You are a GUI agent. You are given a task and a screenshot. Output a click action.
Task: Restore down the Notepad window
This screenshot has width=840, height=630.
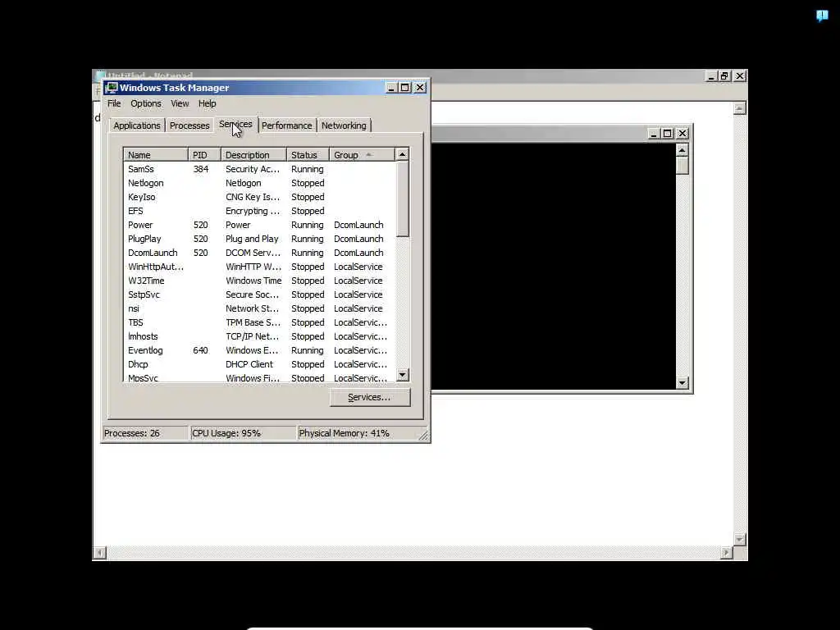click(724, 76)
